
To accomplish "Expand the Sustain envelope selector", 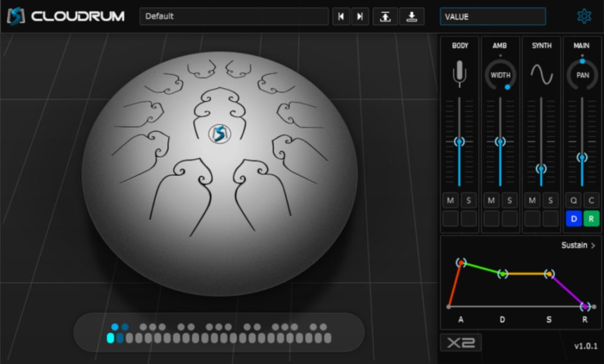I will click(578, 245).
